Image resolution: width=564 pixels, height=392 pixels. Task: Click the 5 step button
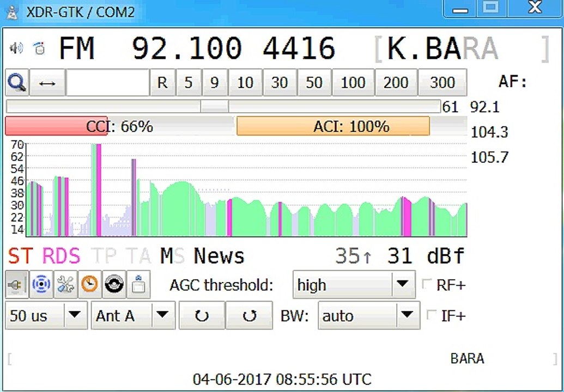[x=189, y=83]
